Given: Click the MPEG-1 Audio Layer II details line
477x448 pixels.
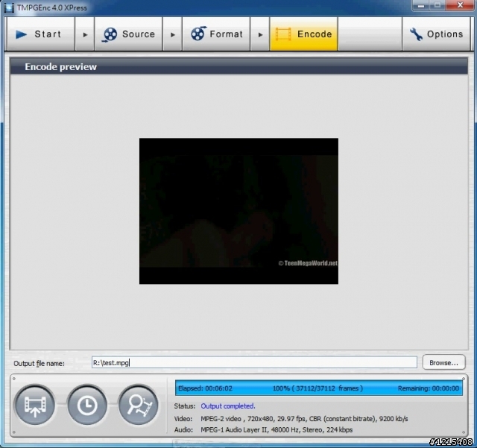Looking at the screenshot, I should point(277,430).
